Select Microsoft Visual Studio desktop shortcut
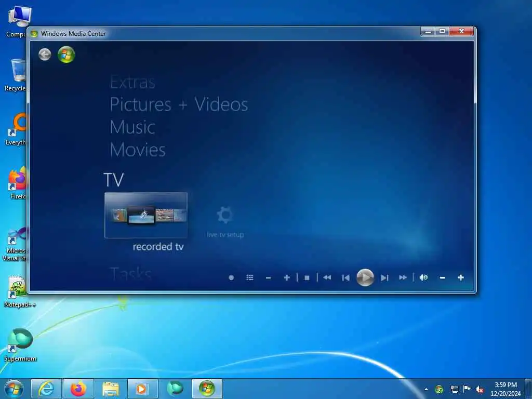 click(x=15, y=244)
